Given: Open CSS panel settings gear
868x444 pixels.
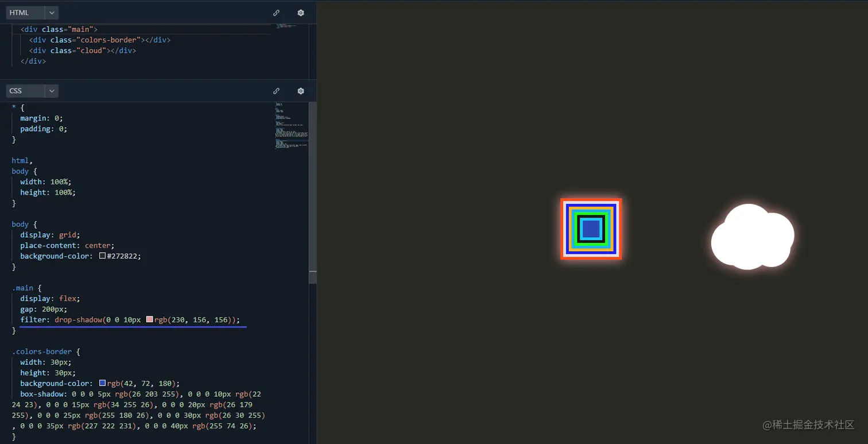Looking at the screenshot, I should point(301,91).
